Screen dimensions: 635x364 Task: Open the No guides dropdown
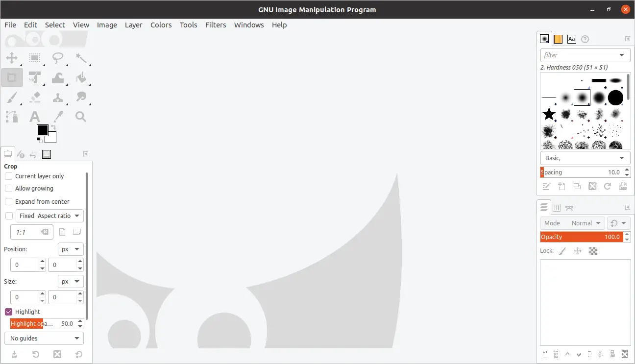(44, 338)
